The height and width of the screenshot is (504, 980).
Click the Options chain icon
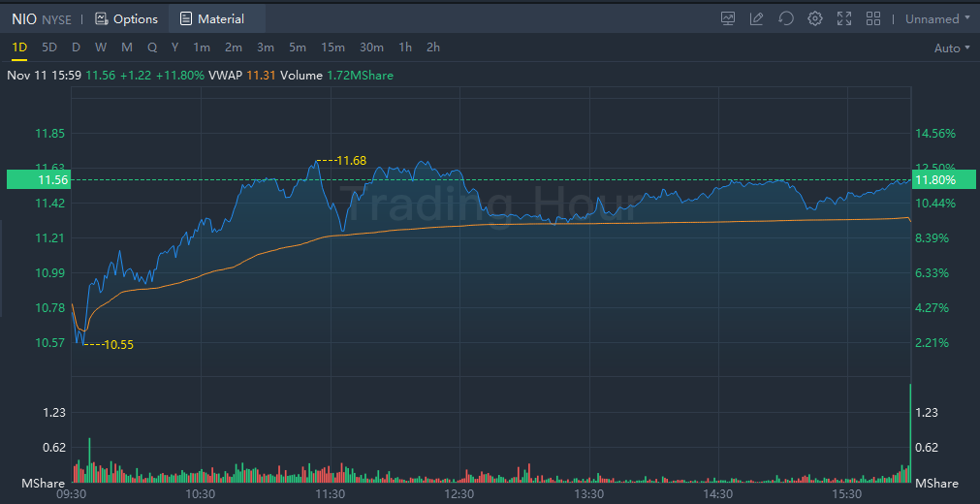[101, 19]
